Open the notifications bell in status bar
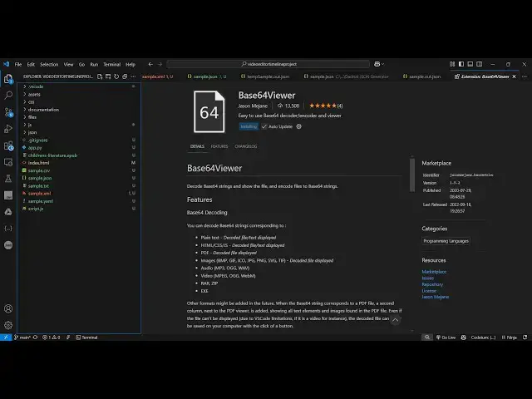532x399 pixels. tap(525, 337)
